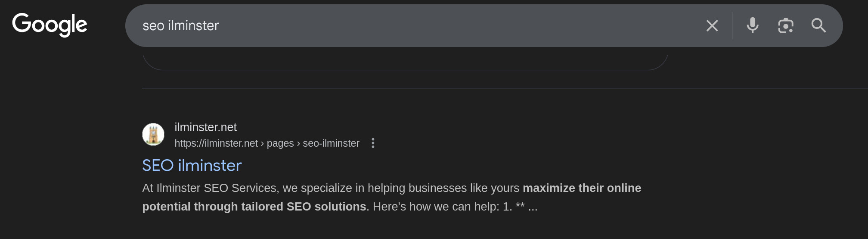This screenshot has height=239, width=868.
Task: Click the https://ilminster.net URL text
Action: click(x=216, y=143)
